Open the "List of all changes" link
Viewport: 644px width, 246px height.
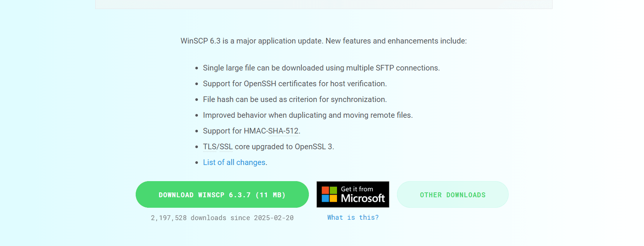[x=234, y=162]
